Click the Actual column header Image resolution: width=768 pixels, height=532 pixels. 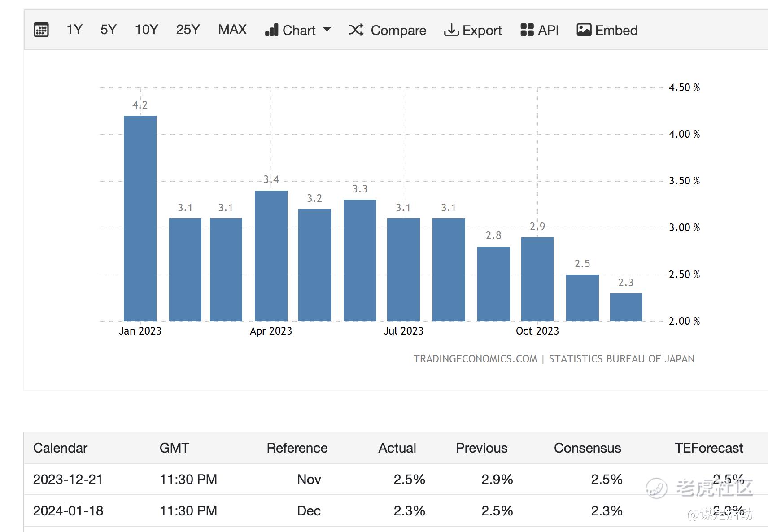click(397, 448)
